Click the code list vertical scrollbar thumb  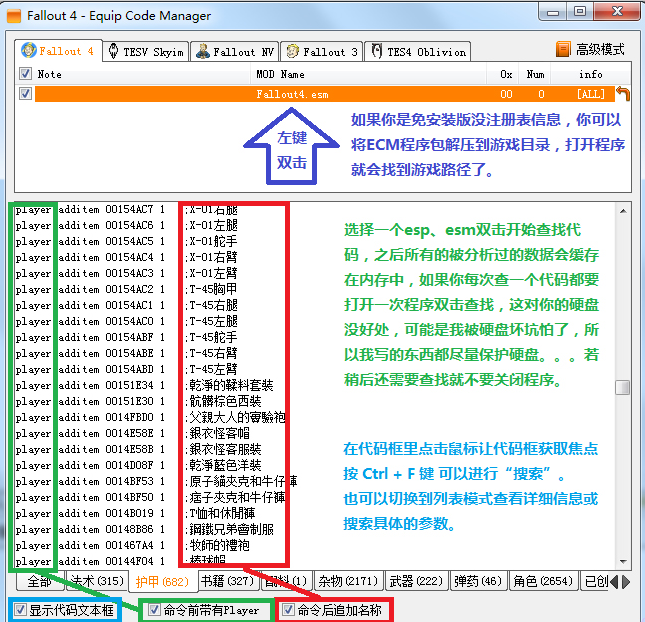click(x=622, y=388)
